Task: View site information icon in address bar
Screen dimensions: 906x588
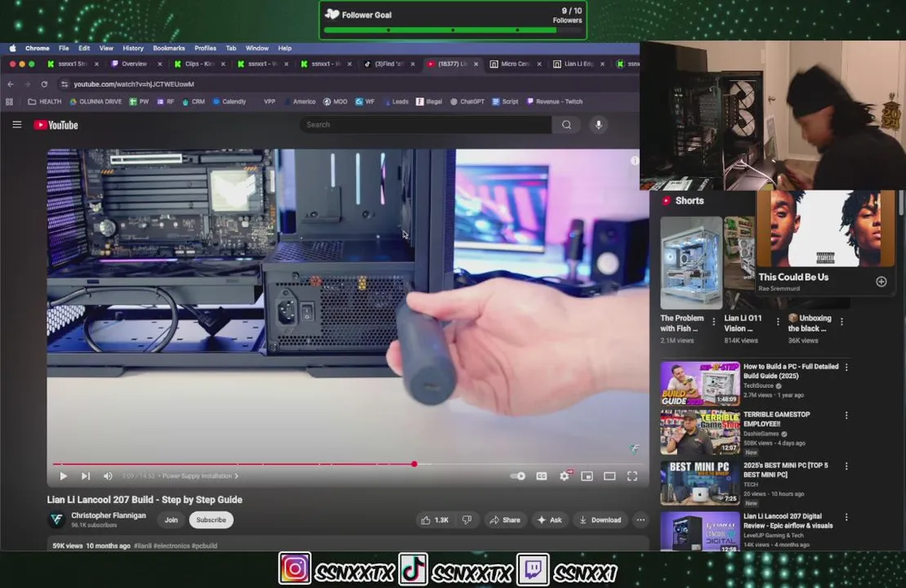Action: pos(65,84)
